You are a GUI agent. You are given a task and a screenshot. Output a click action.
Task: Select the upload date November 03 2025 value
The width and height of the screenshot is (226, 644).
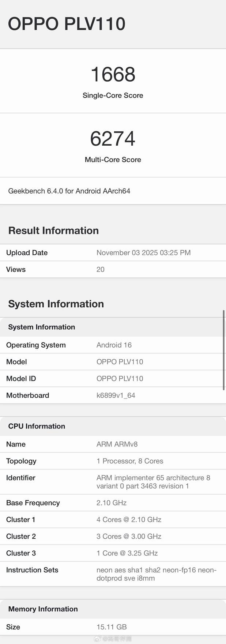click(x=143, y=253)
